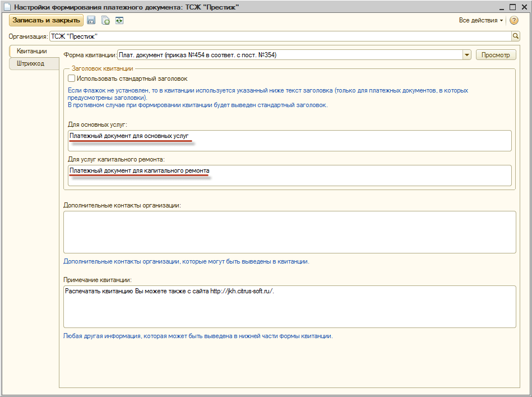This screenshot has width=532, height=397.
Task: Click the Дополнительные контакты организации label
Action: coord(122,205)
